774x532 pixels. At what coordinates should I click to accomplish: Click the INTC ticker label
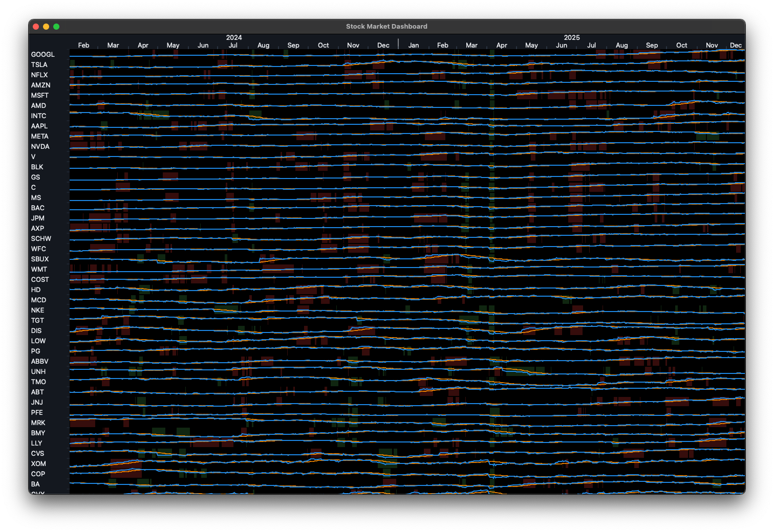38,116
